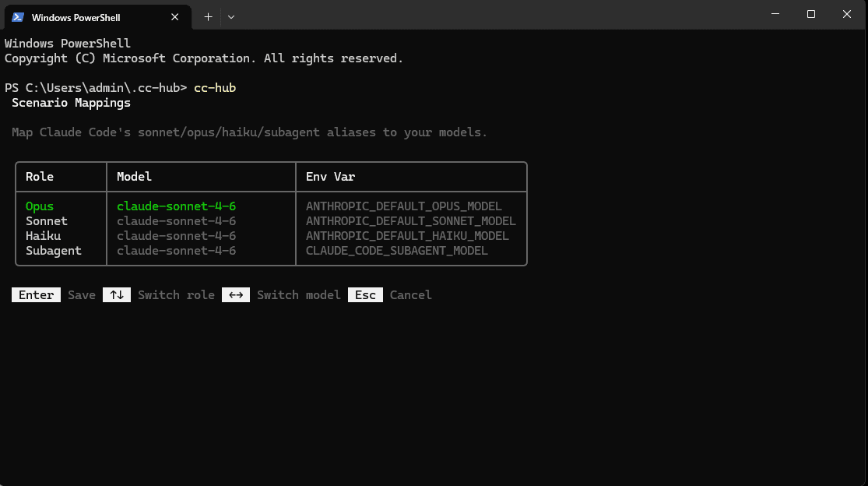This screenshot has height=486, width=868.
Task: Click the Scenario Mappings heading
Action: 72,103
